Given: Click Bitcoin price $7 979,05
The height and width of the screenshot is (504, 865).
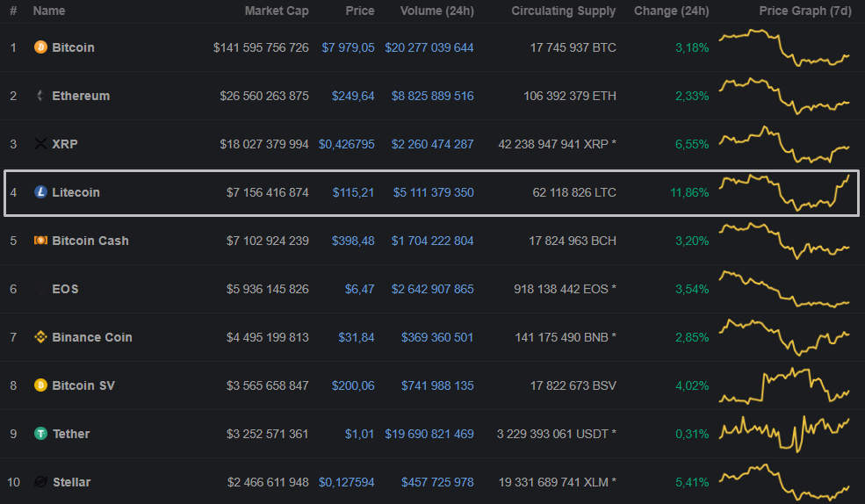Looking at the screenshot, I should pyautogui.click(x=348, y=47).
